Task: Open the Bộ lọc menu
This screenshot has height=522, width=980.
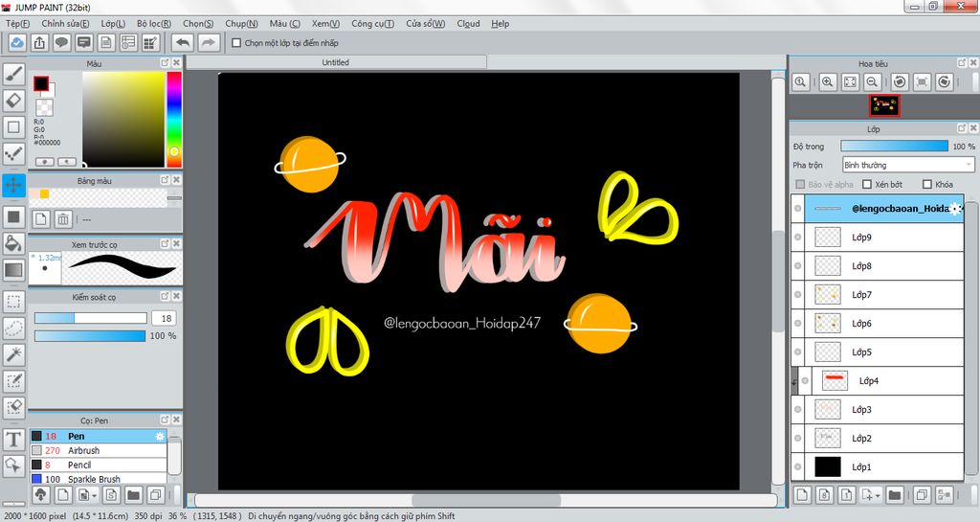Action: click(154, 24)
